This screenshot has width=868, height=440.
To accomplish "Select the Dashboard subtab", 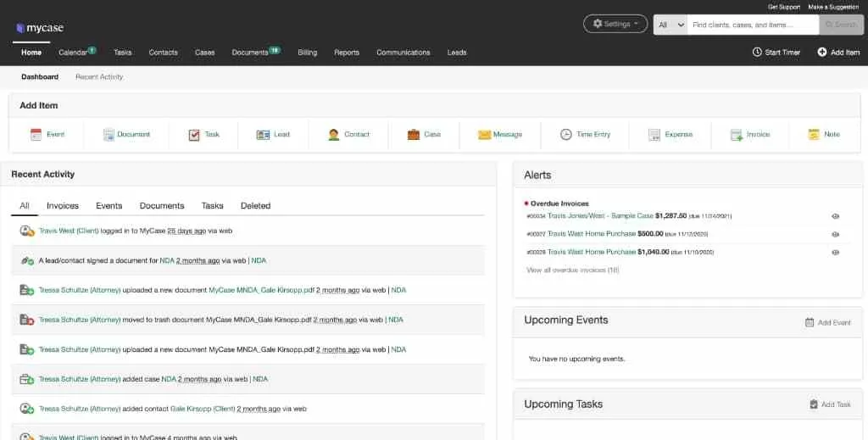I will [40, 77].
